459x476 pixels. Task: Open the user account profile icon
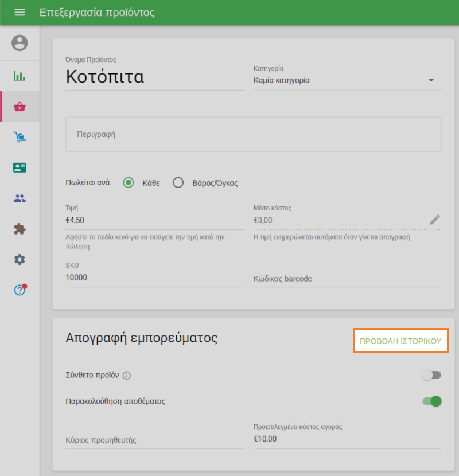click(x=20, y=43)
